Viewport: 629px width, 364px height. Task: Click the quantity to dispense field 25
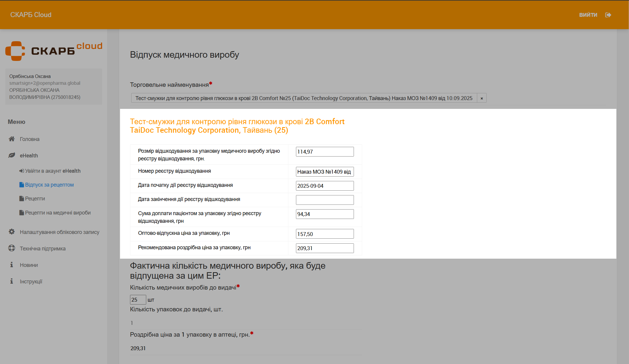138,300
